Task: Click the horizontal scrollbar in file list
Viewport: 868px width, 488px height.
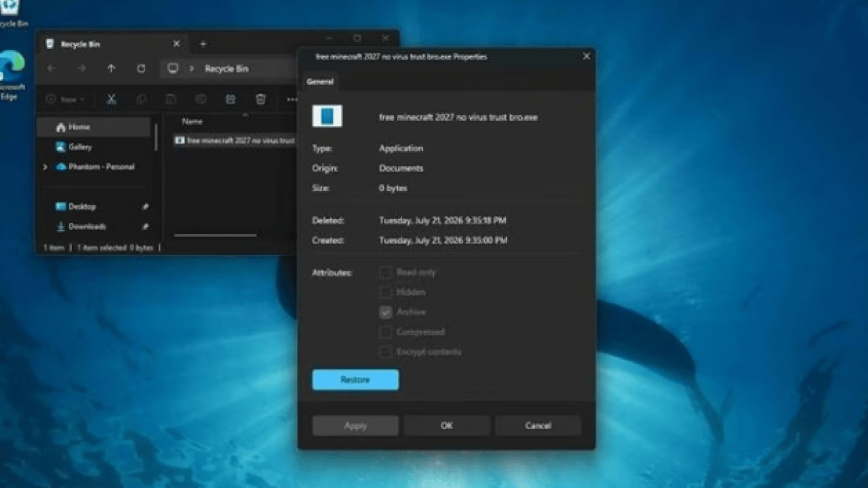Action: (215, 235)
